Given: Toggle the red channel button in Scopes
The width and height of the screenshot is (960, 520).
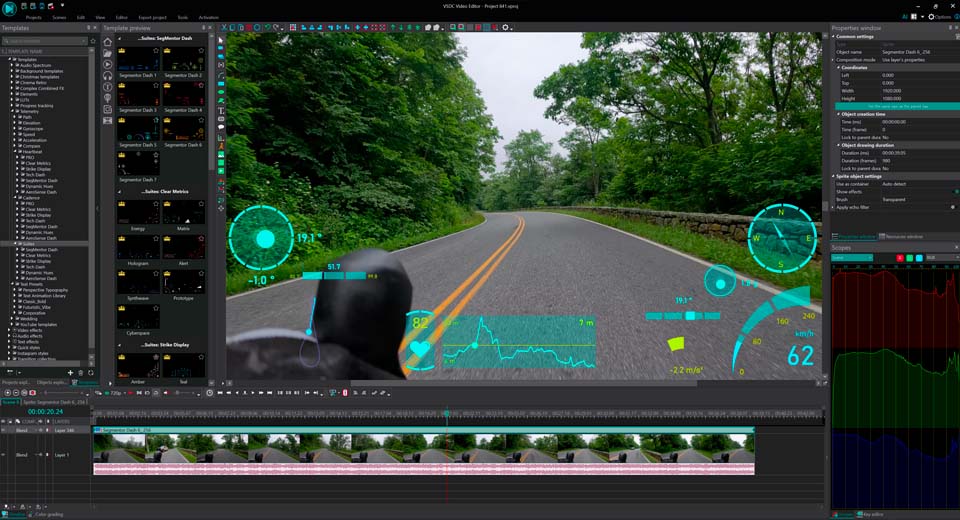Looking at the screenshot, I should click(x=900, y=258).
